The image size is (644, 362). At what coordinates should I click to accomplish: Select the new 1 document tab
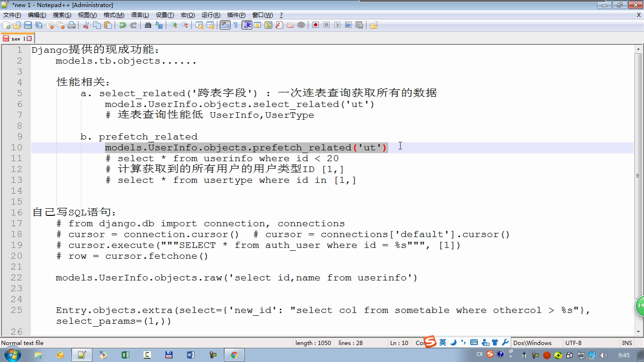pos(17,39)
